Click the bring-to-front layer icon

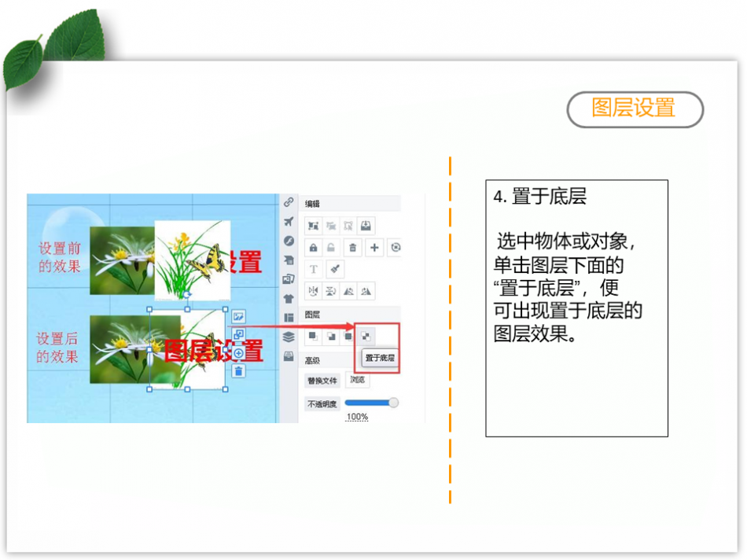pyautogui.click(x=313, y=336)
